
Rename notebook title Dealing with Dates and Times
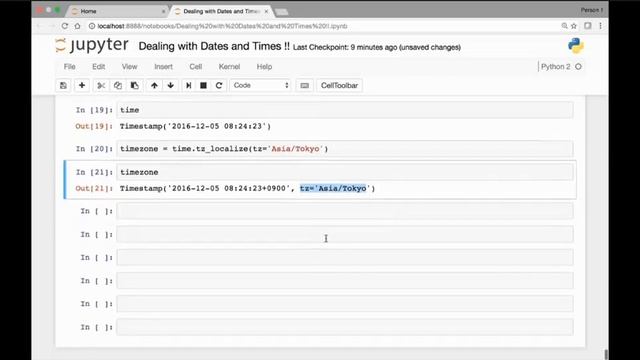point(214,46)
